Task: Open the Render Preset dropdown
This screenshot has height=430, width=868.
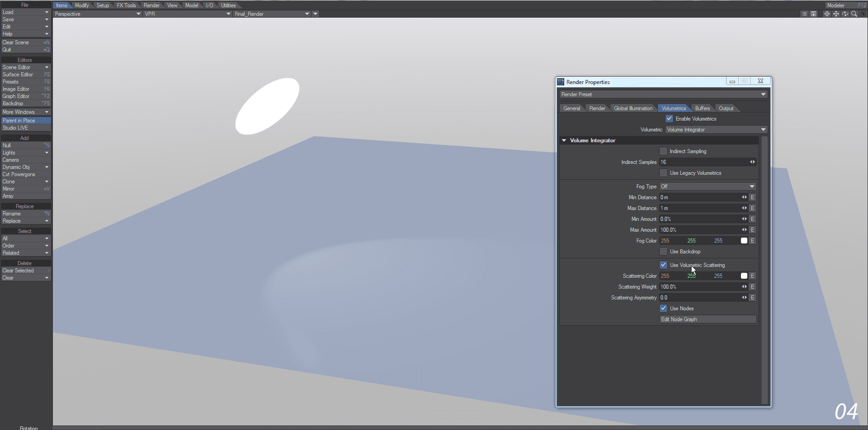Action: (663, 94)
